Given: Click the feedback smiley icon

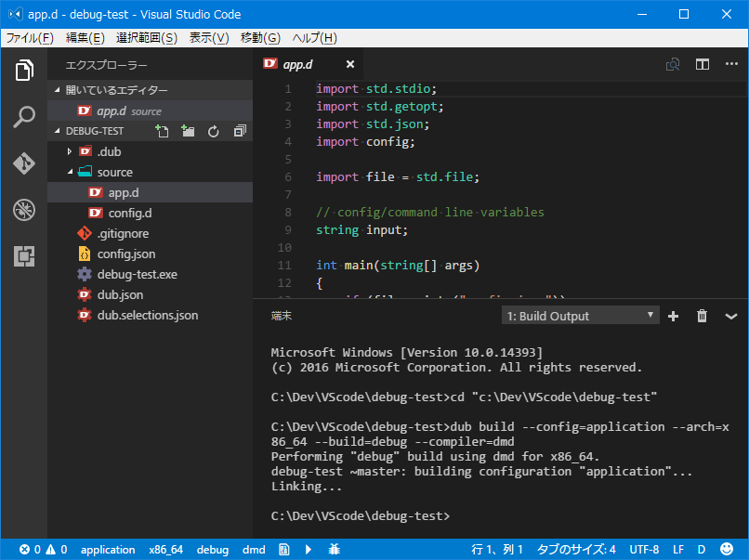Looking at the screenshot, I should tap(727, 549).
